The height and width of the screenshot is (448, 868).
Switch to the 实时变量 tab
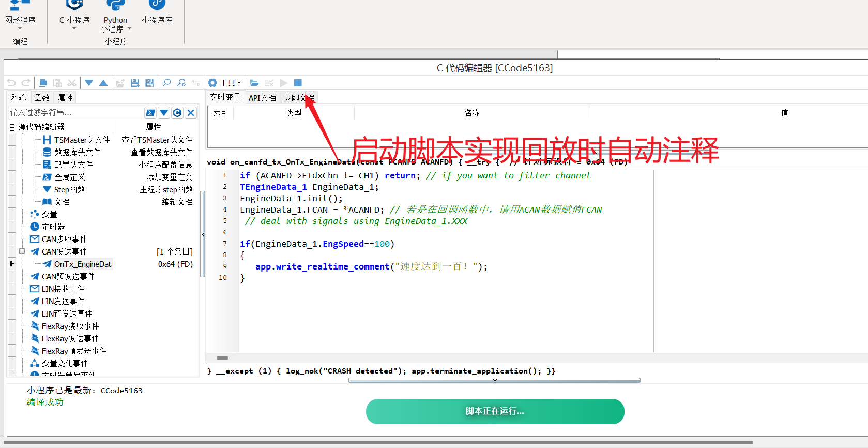click(x=225, y=97)
